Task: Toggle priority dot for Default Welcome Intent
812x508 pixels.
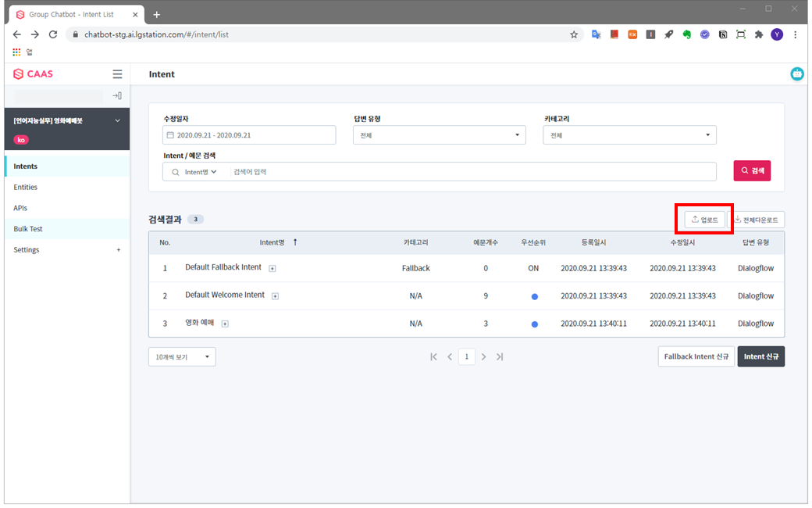Action: (534, 296)
